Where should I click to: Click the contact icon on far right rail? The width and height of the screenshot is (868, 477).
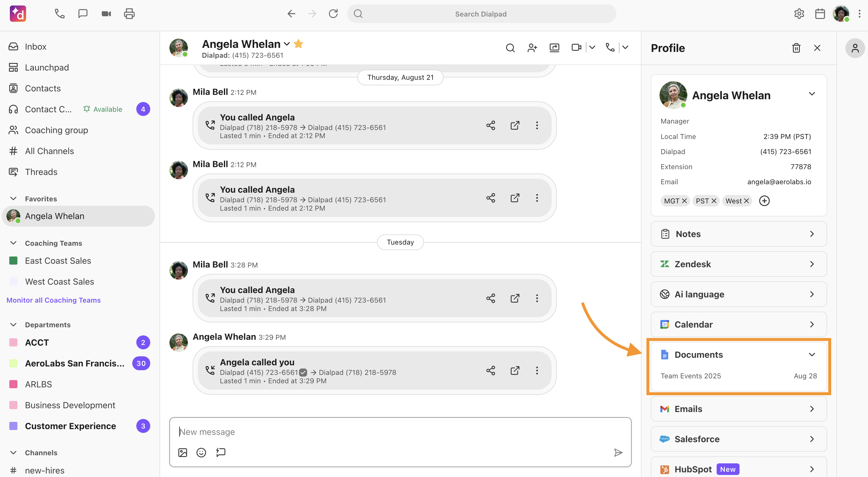pos(855,48)
